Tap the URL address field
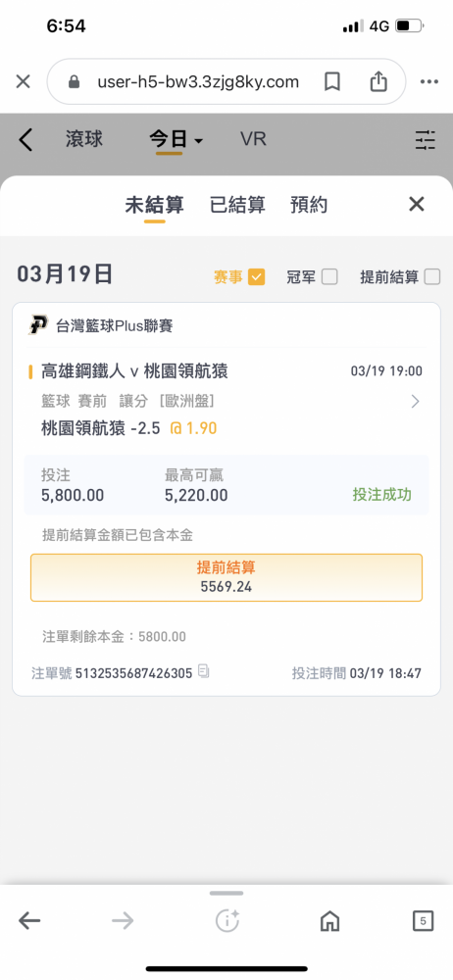This screenshot has width=453, height=980. tap(198, 82)
